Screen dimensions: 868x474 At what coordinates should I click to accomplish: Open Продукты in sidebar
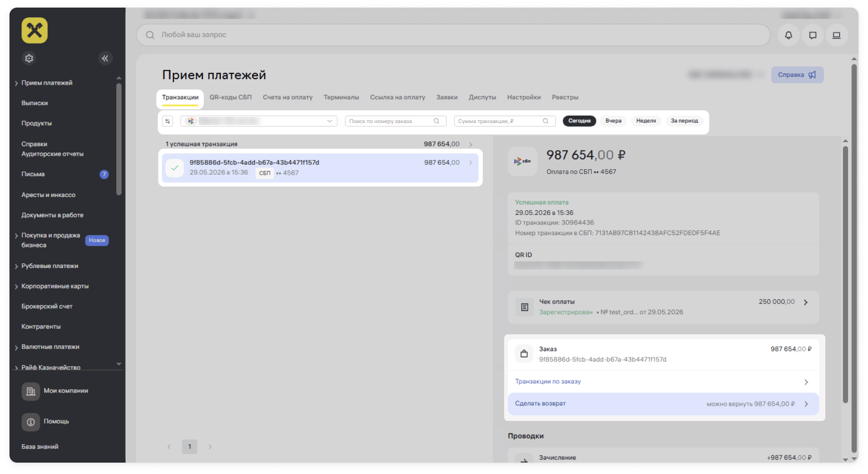click(36, 124)
